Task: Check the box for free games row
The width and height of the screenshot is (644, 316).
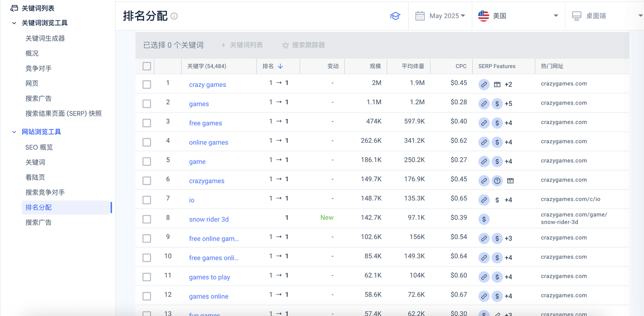Action: coord(146,123)
